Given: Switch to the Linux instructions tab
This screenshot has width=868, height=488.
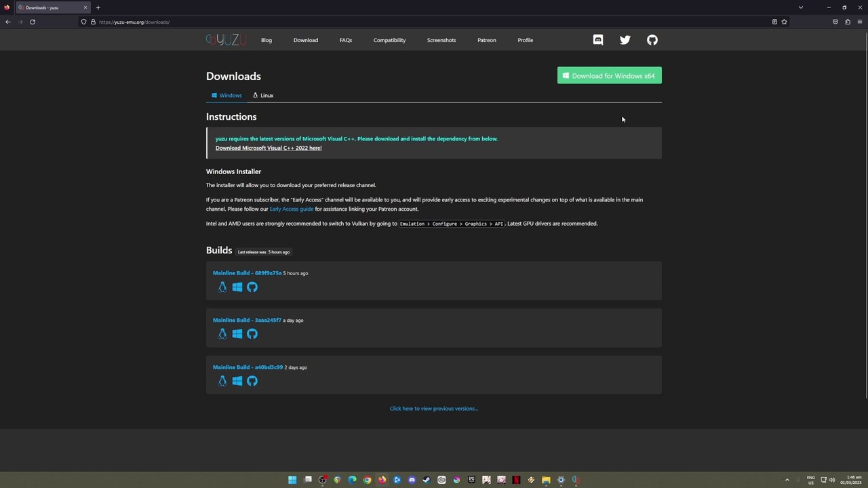Looking at the screenshot, I should pos(263,96).
